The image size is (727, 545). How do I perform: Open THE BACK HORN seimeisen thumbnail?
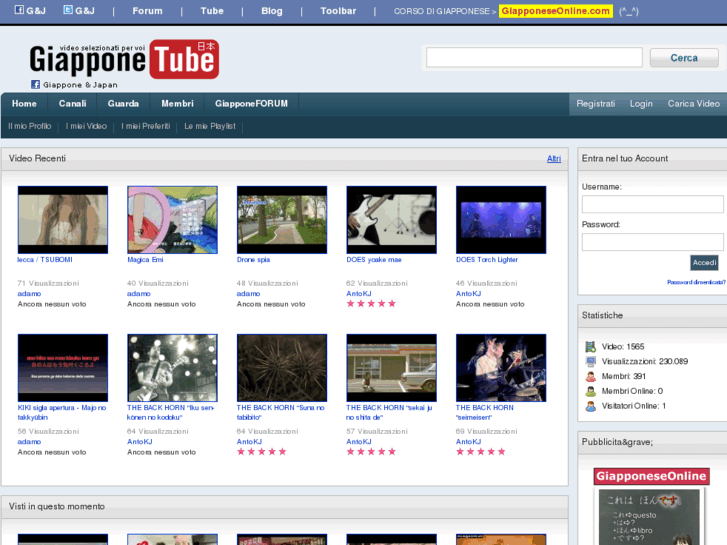tap(501, 368)
